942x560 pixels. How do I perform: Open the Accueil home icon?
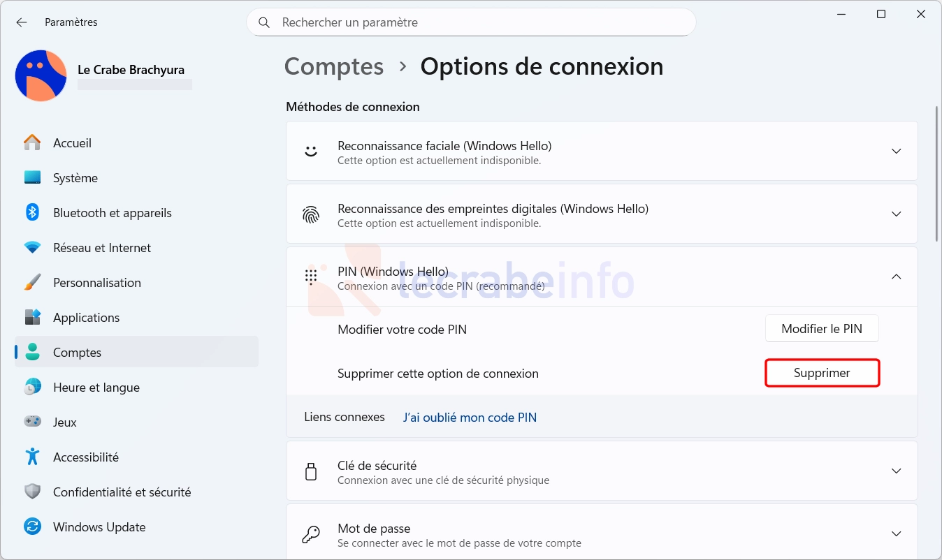[x=32, y=142]
